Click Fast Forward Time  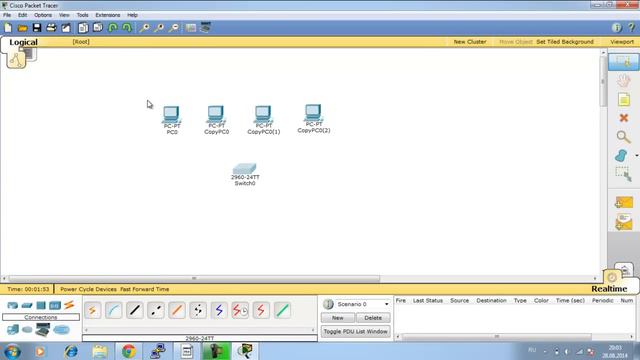pyautogui.click(x=144, y=289)
